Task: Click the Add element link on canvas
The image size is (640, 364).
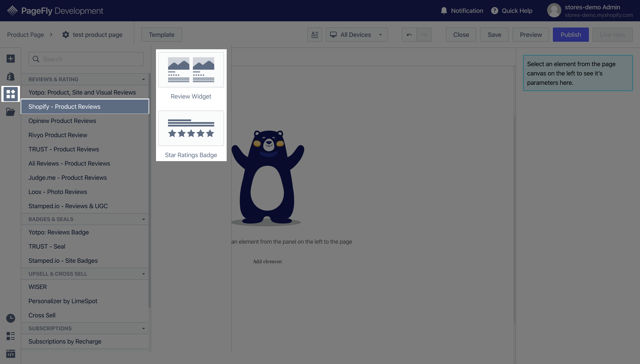Action: tap(267, 261)
